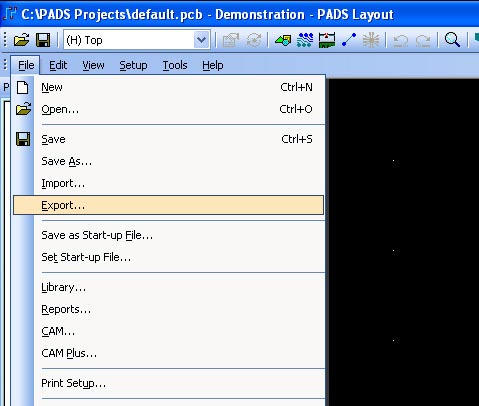Open the Dimensioning toolbar icon

(327, 40)
